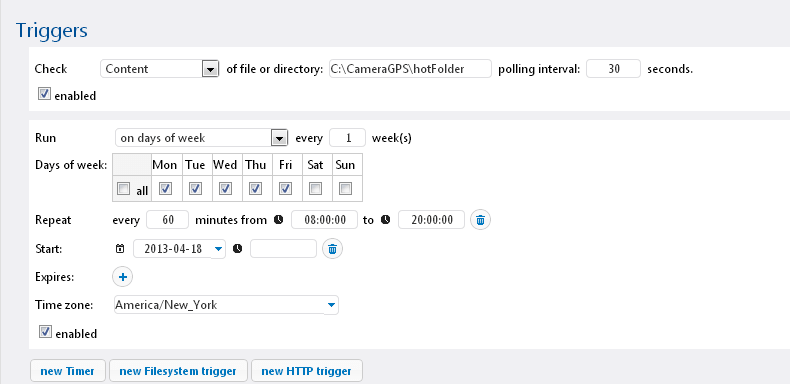Enable the Saturday checkbox
Screen dimensions: 790x384
(315, 188)
